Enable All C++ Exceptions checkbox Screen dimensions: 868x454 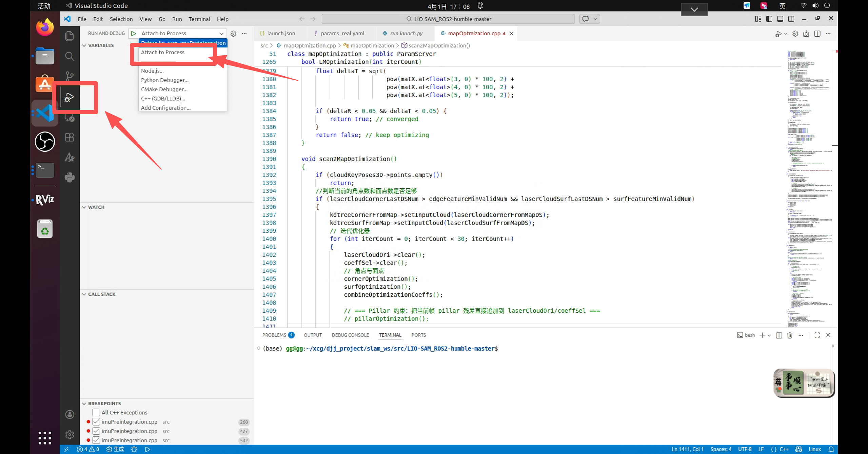(96, 412)
